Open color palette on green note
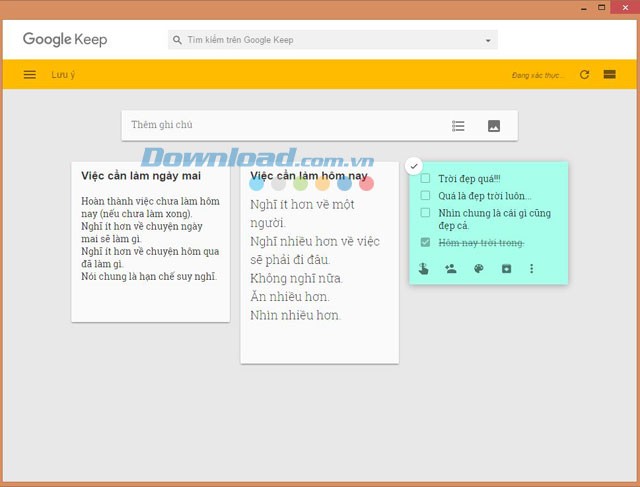This screenshot has height=487, width=640. click(478, 268)
